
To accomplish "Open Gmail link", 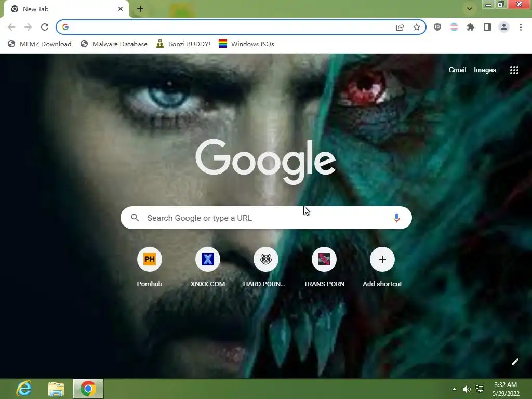I will tap(457, 70).
